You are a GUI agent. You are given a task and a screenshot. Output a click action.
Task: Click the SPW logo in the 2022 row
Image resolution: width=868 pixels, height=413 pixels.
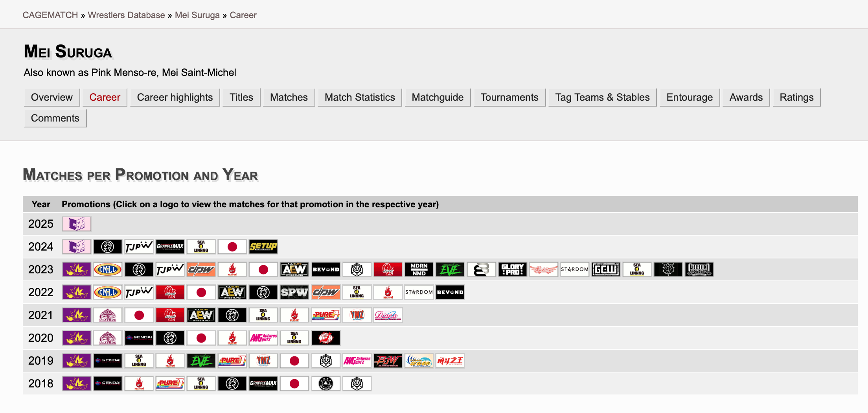294,292
